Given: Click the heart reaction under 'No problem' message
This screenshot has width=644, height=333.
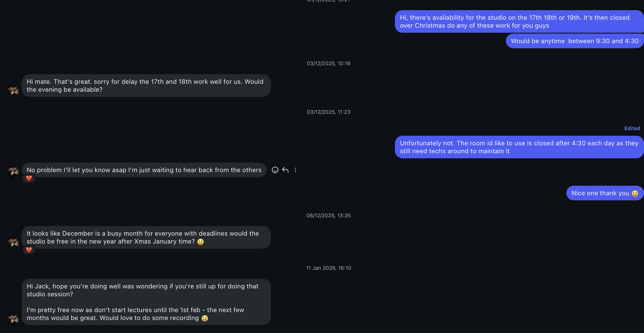Looking at the screenshot, I should pos(29,178).
